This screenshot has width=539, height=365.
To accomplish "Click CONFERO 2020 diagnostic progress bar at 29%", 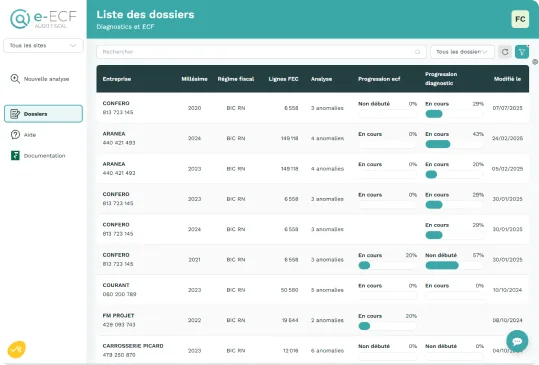I will click(454, 114).
